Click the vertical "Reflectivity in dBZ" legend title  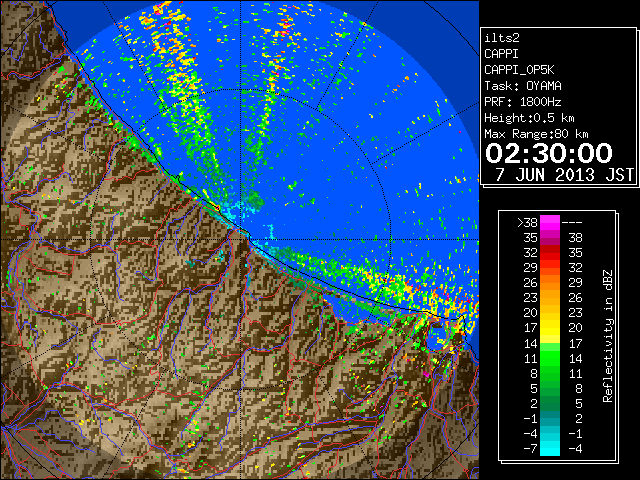(608, 336)
